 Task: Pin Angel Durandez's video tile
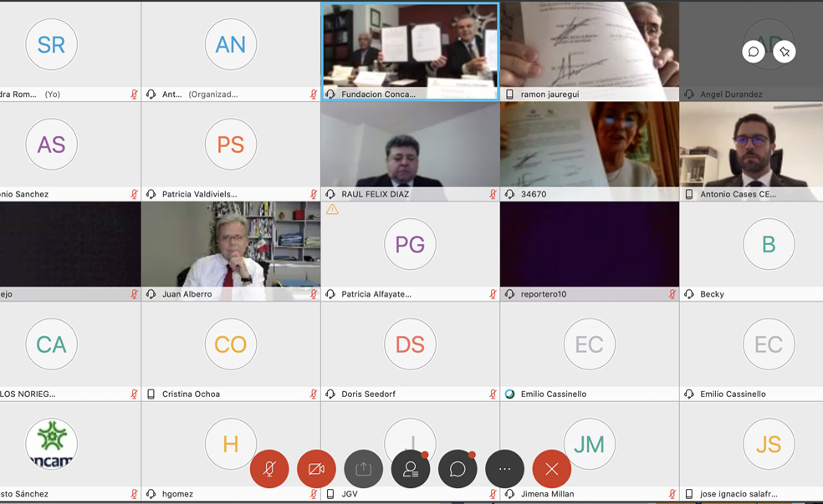784,52
